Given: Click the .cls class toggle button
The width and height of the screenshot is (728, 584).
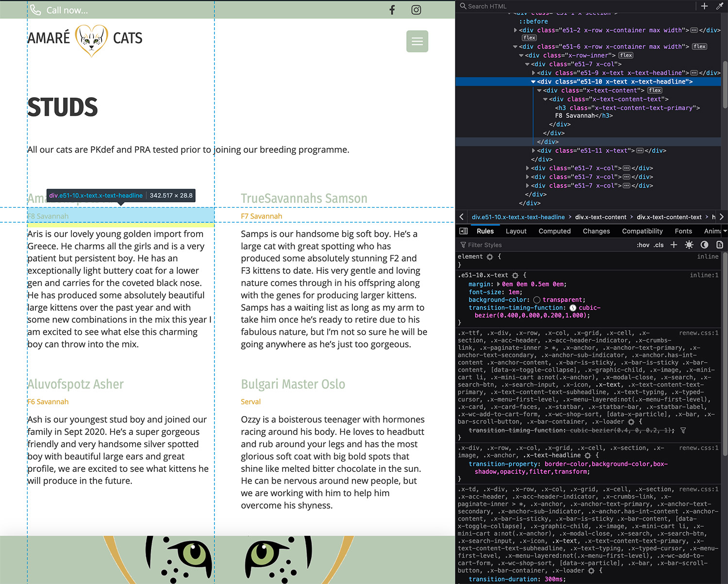Looking at the screenshot, I should coord(659,245).
